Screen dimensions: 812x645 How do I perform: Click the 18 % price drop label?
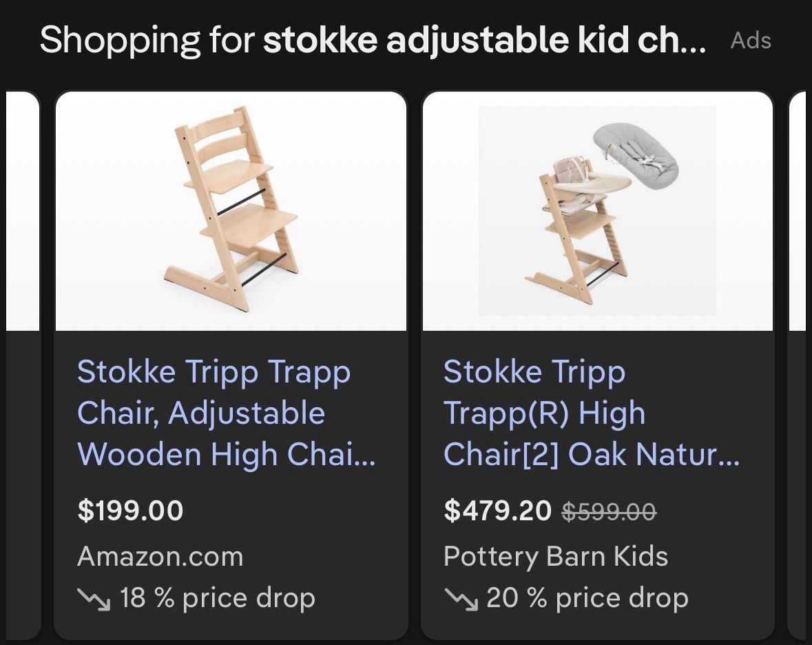coord(218,597)
